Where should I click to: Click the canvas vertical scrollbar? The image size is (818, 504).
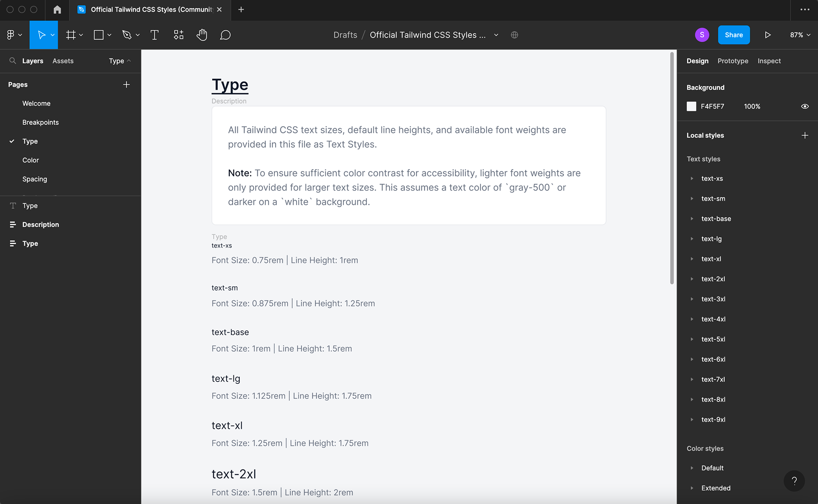tap(672, 168)
